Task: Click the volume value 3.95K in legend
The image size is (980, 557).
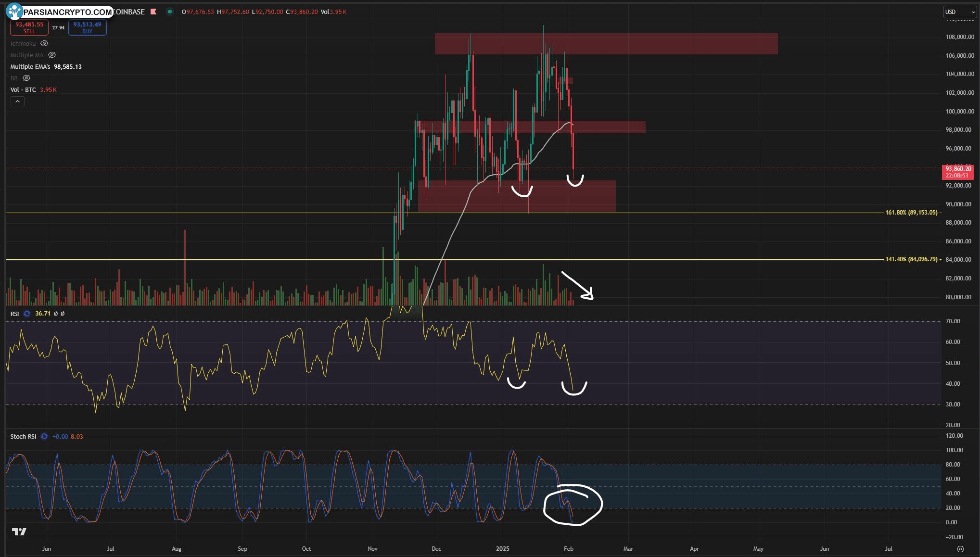Action: tap(48, 89)
